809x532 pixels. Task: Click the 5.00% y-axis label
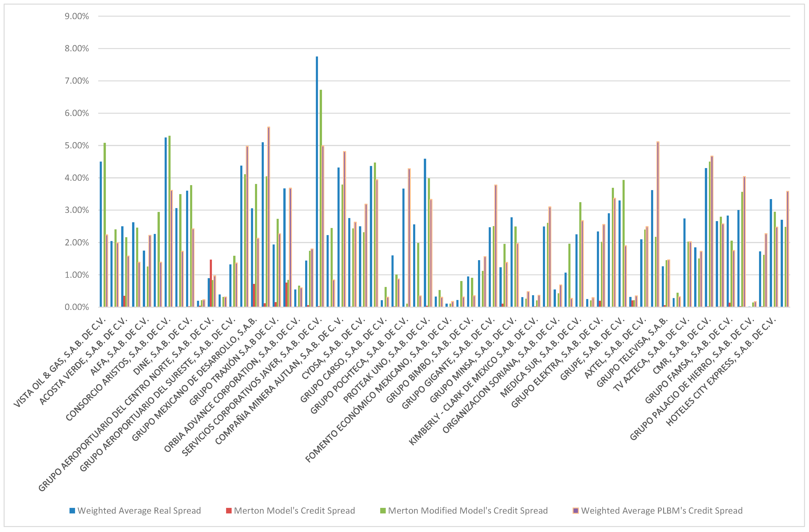(77, 145)
